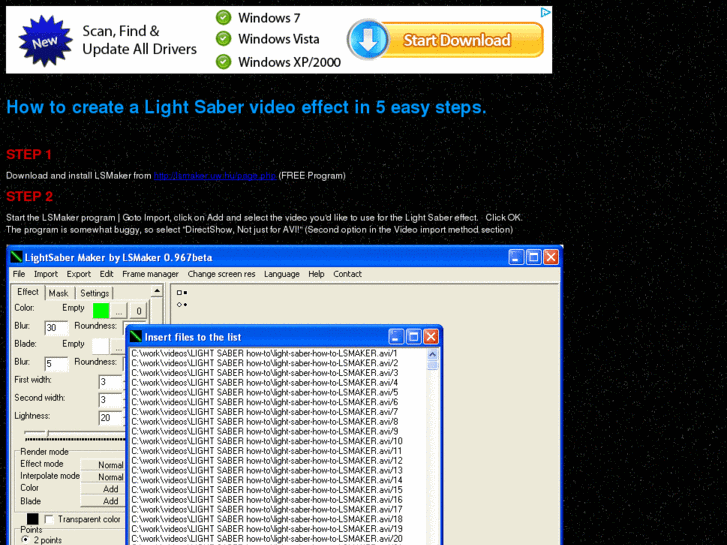Screen dimensions: 727x545
Task: Click the ellipsis button beside the green swatch
Action: tap(119, 311)
